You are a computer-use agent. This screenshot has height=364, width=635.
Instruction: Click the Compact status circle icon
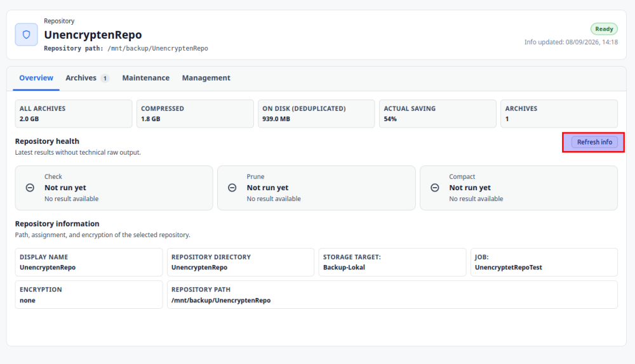434,188
